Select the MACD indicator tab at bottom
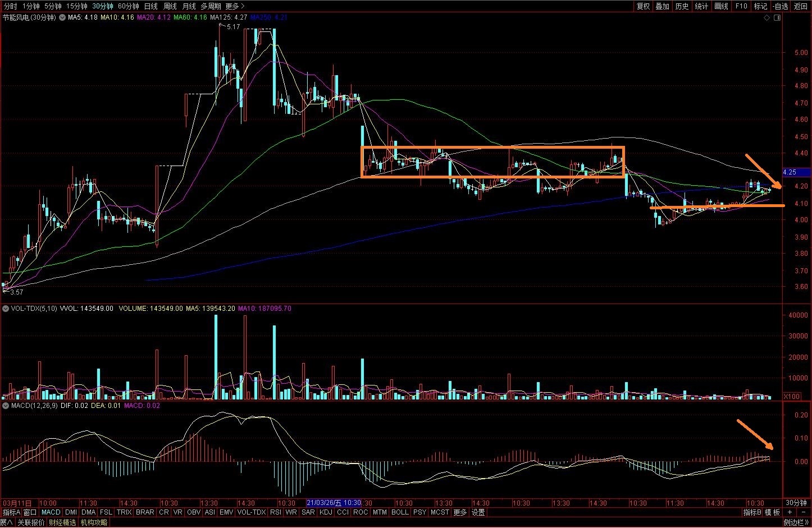 point(51,512)
